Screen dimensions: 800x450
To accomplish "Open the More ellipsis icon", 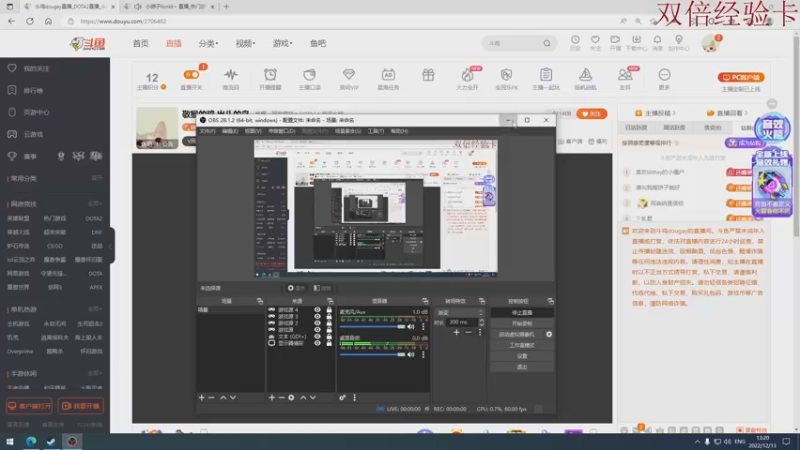I will 664,75.
